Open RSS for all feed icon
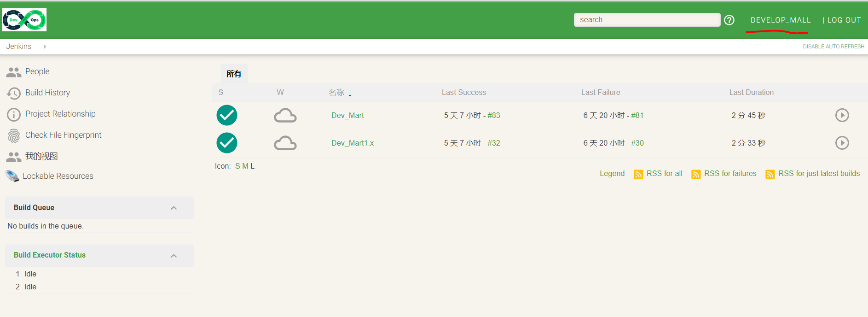The height and width of the screenshot is (317, 868). tap(638, 174)
